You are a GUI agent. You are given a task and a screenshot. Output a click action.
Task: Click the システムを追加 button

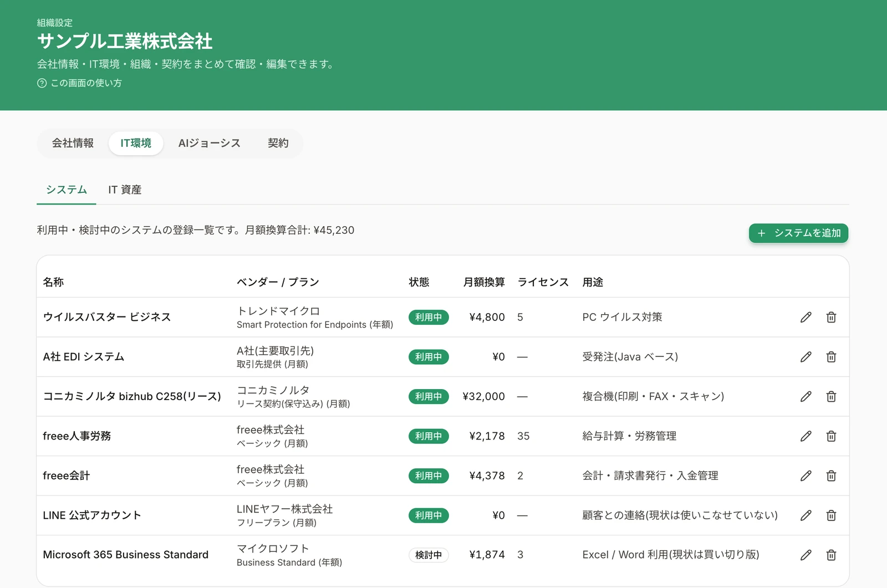(798, 233)
